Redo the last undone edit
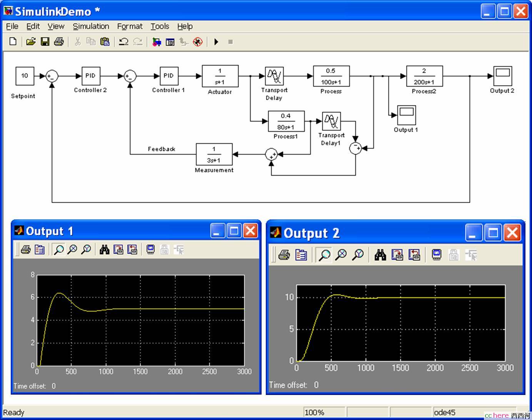This screenshot has height=420, width=532. point(137,42)
